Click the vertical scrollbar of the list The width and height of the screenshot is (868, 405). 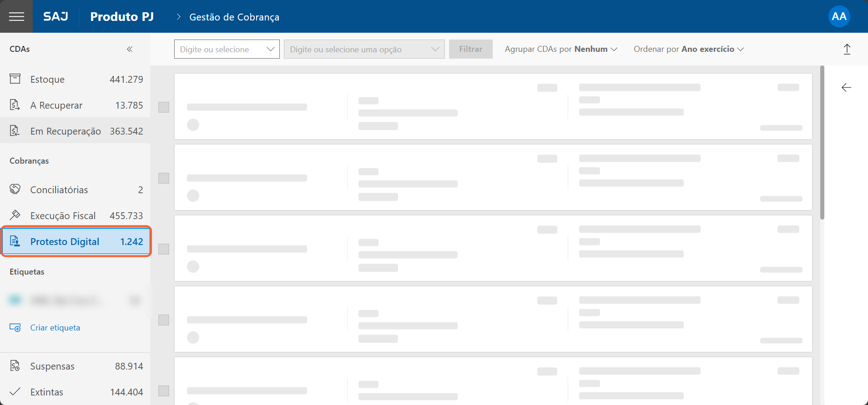tap(822, 143)
